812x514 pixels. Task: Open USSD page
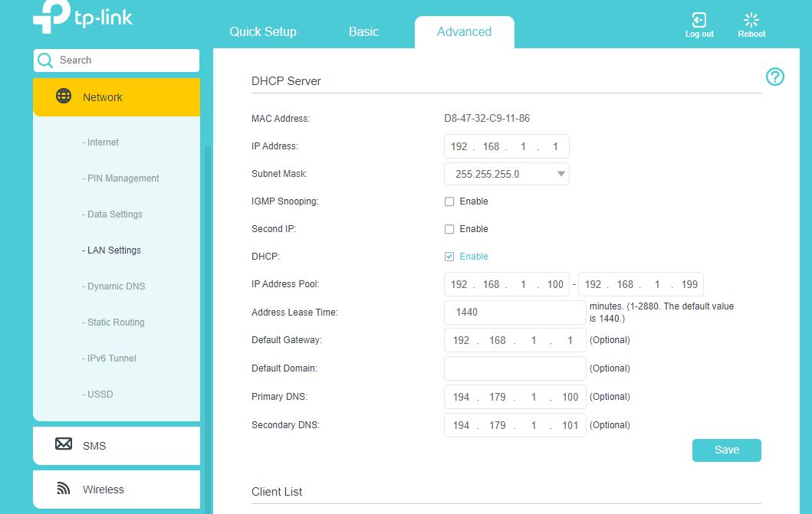[x=97, y=394]
